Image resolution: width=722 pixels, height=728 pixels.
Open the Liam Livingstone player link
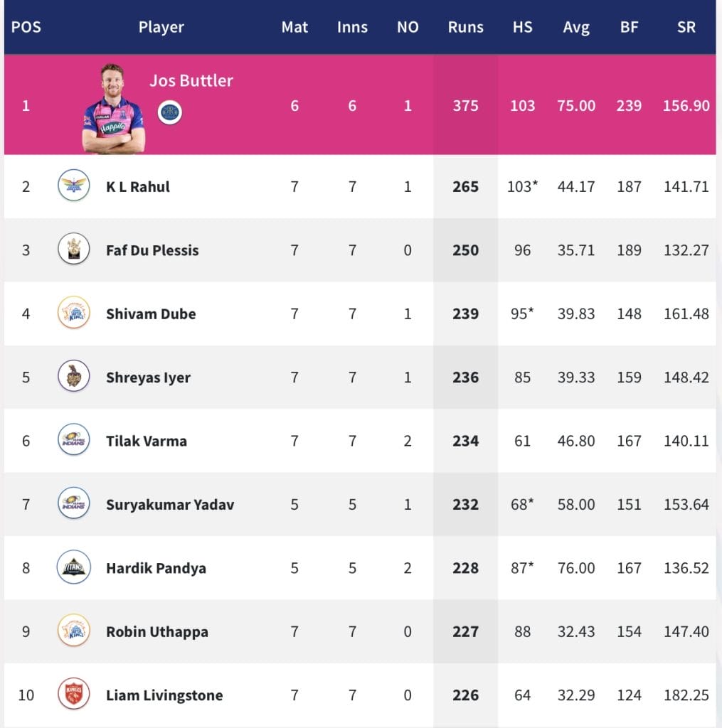coord(164,695)
